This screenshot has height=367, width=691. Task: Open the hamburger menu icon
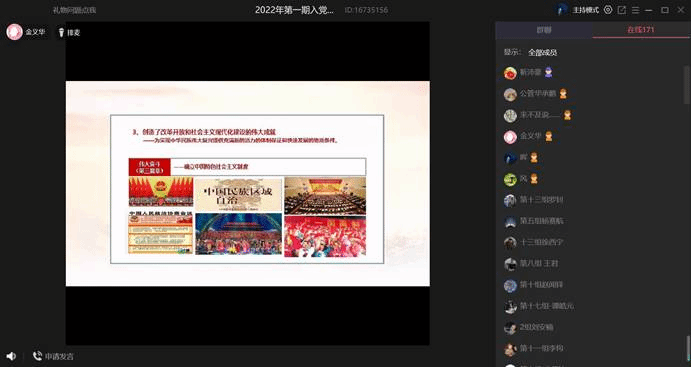click(635, 10)
